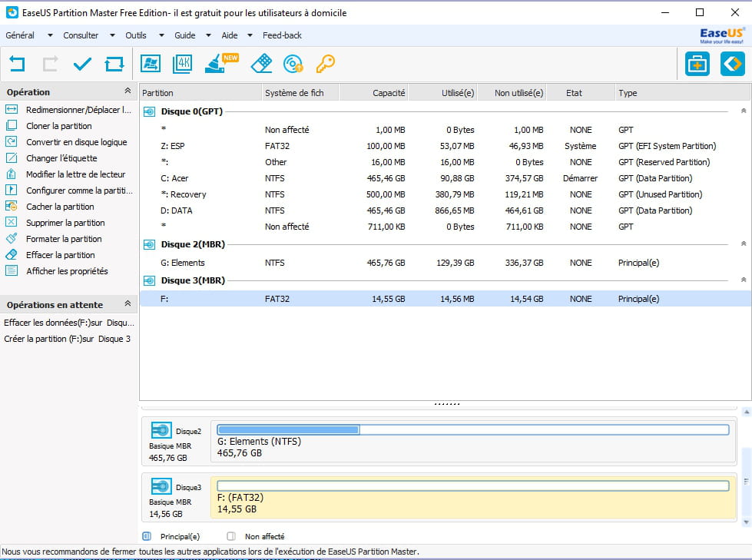Click the EaseUS logo
The width and height of the screenshot is (752, 560).
[722, 35]
